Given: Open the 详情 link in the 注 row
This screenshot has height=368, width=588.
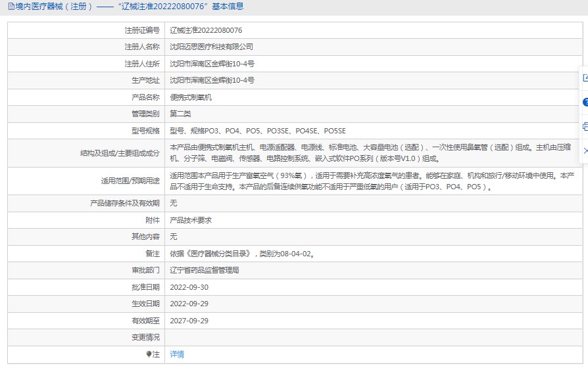Looking at the screenshot, I should (x=177, y=354).
